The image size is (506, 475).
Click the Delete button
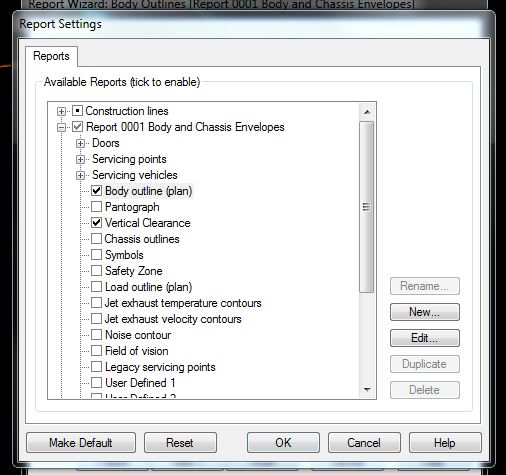425,390
